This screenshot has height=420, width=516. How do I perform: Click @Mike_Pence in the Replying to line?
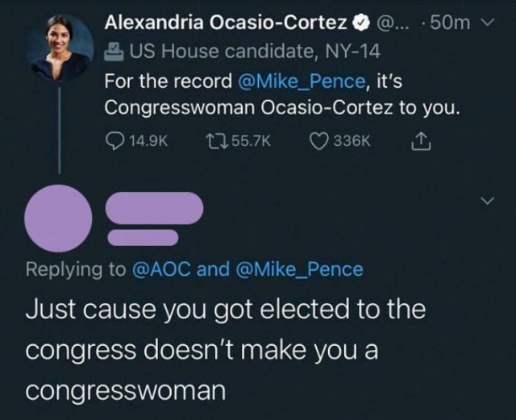[299, 269]
